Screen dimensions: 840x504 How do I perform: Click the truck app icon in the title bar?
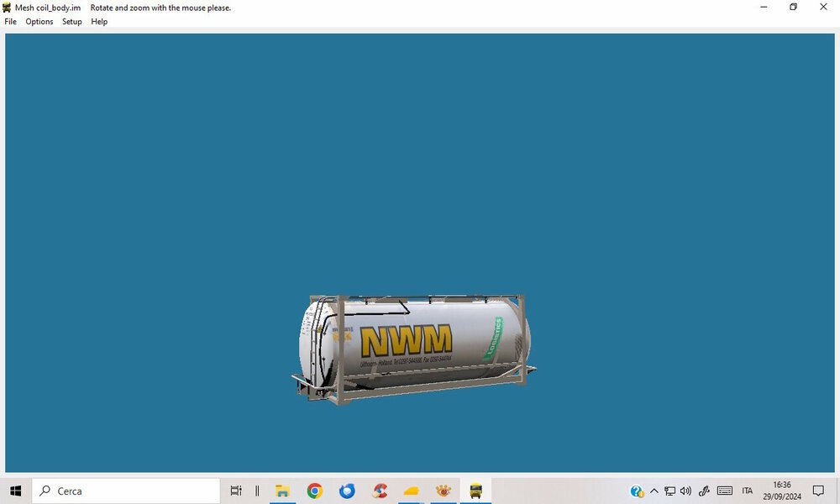coord(7,8)
